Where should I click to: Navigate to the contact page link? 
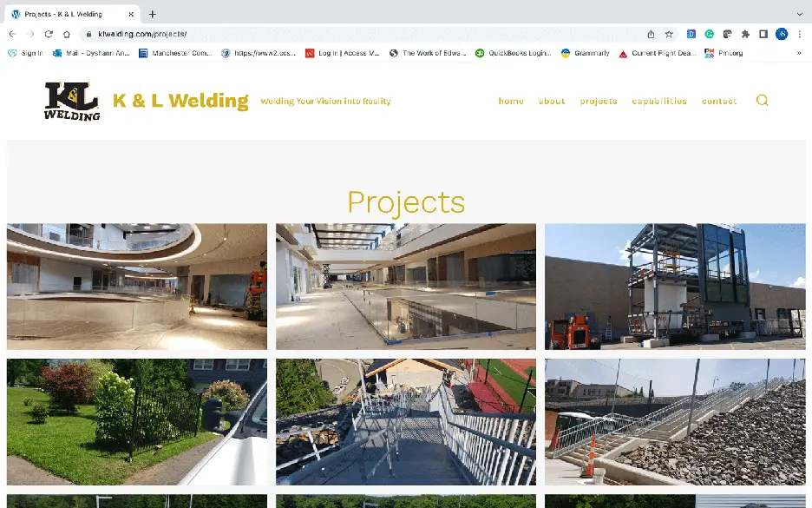pos(719,101)
